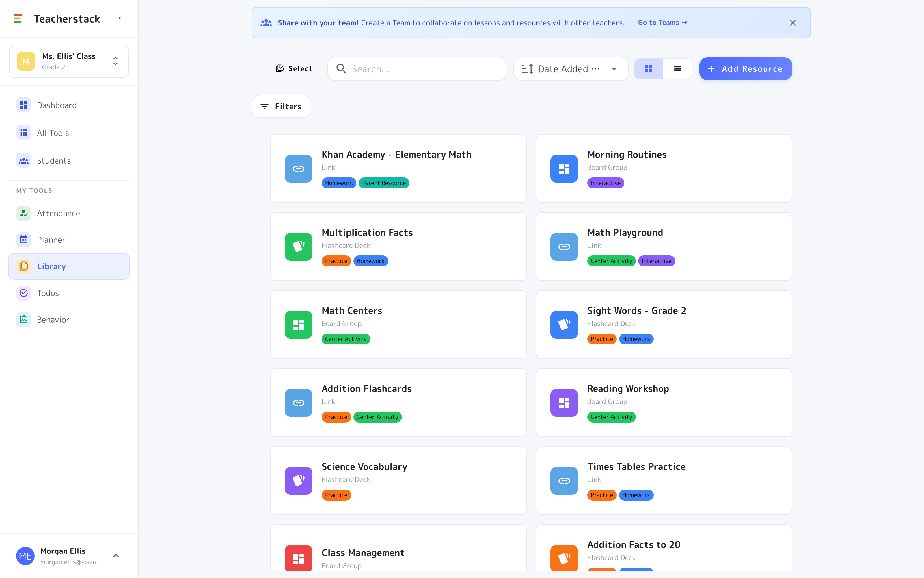This screenshot has width=924, height=578.
Task: Open the Date Added sort dropdown
Action: click(x=571, y=69)
